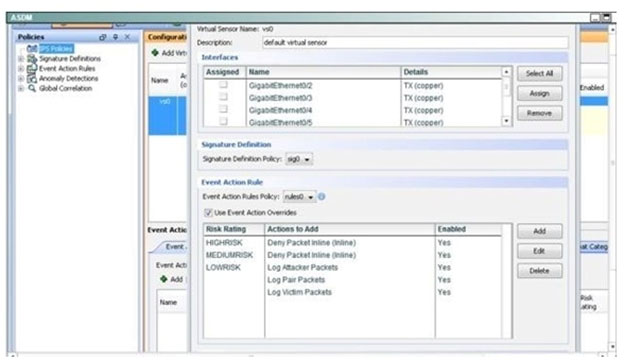The height and width of the screenshot is (360, 624).
Task: Toggle Use Event Action Overrides checkbox
Action: click(x=208, y=212)
